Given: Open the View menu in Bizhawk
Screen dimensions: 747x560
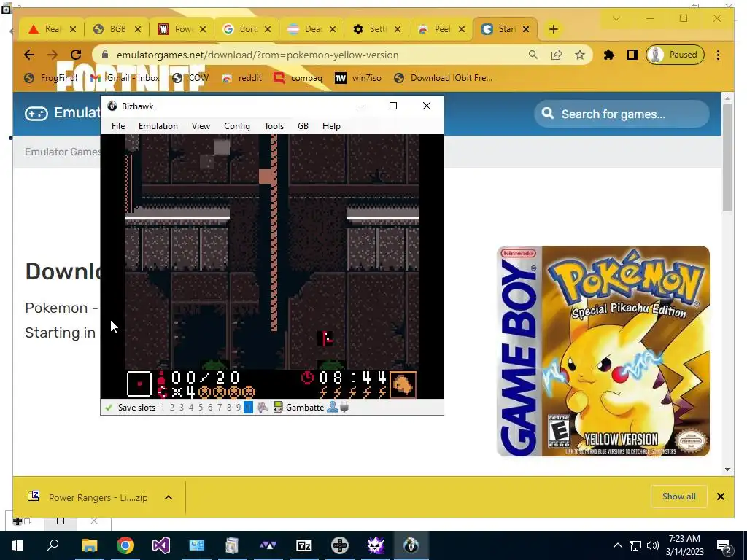Looking at the screenshot, I should pos(201,126).
